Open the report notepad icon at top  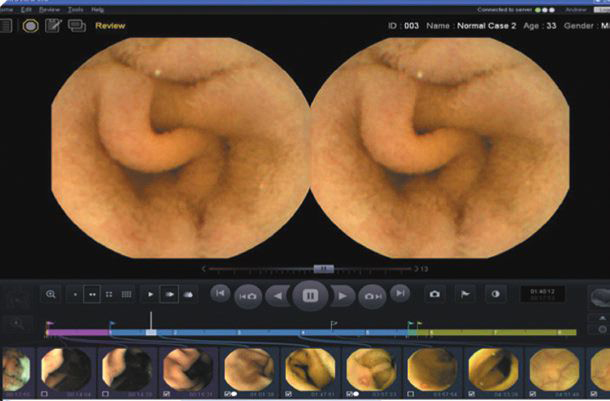tap(52, 25)
